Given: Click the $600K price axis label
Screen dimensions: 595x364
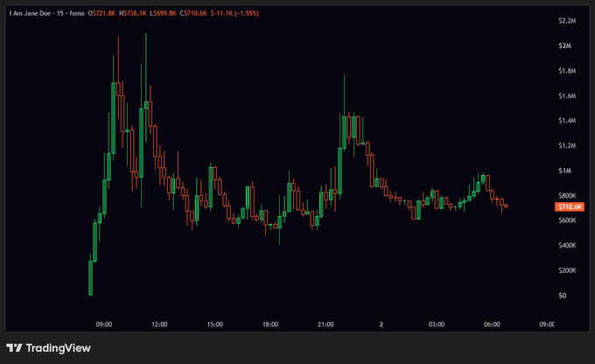Looking at the screenshot, I should pos(567,220).
